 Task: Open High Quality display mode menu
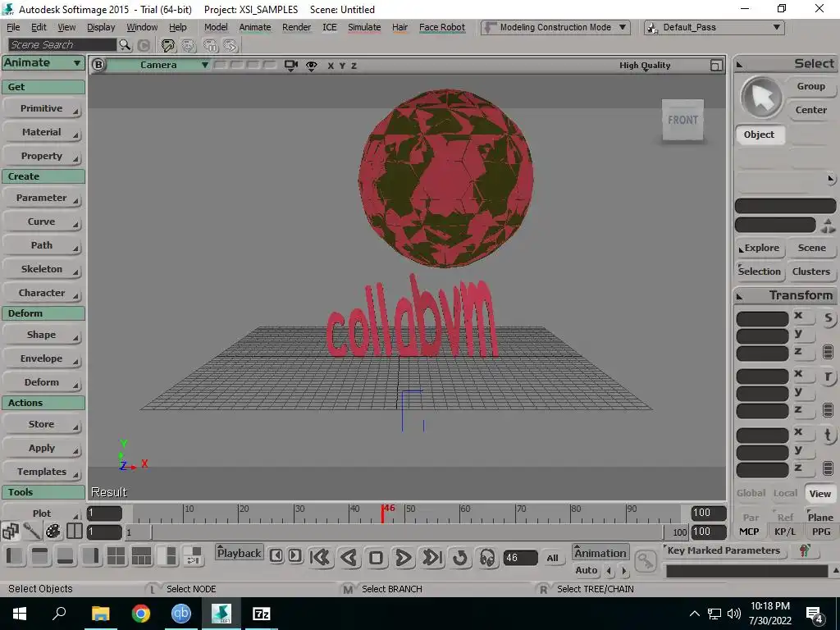tap(645, 66)
